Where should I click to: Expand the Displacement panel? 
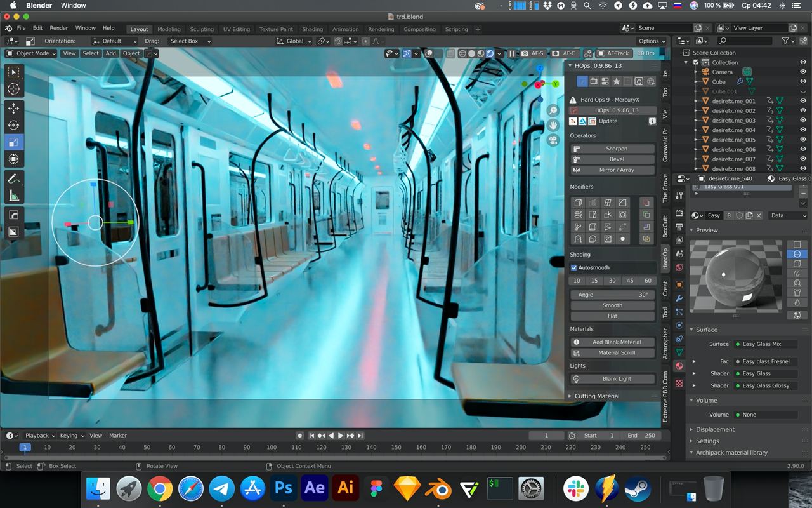click(715, 429)
